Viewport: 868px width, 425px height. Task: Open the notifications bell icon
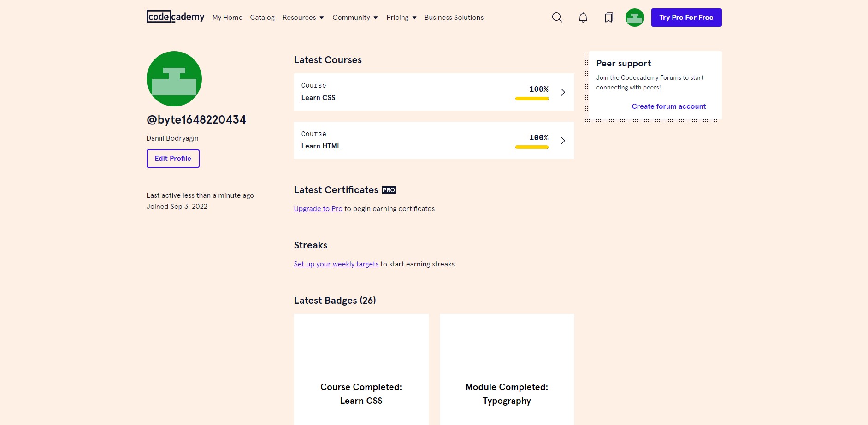tap(583, 18)
